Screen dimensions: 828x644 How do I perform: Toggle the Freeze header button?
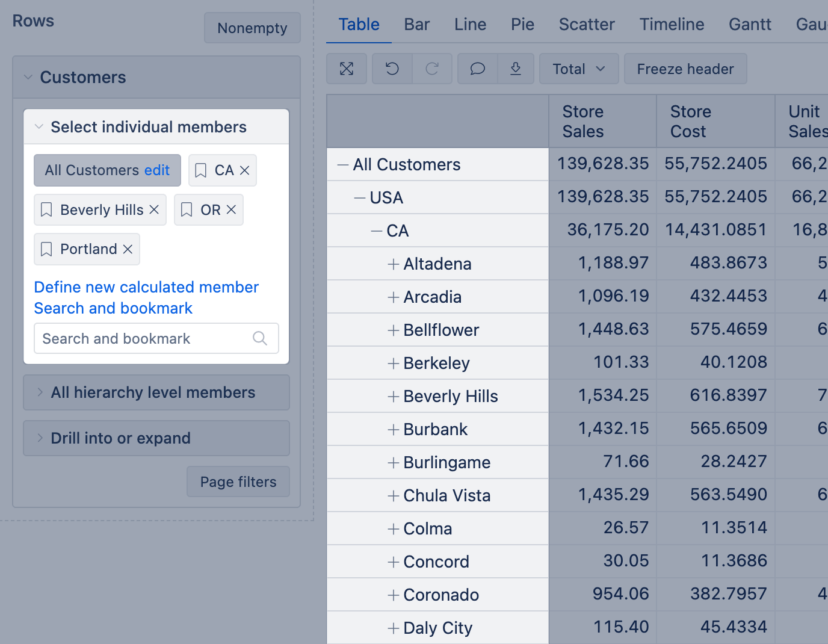[685, 69]
